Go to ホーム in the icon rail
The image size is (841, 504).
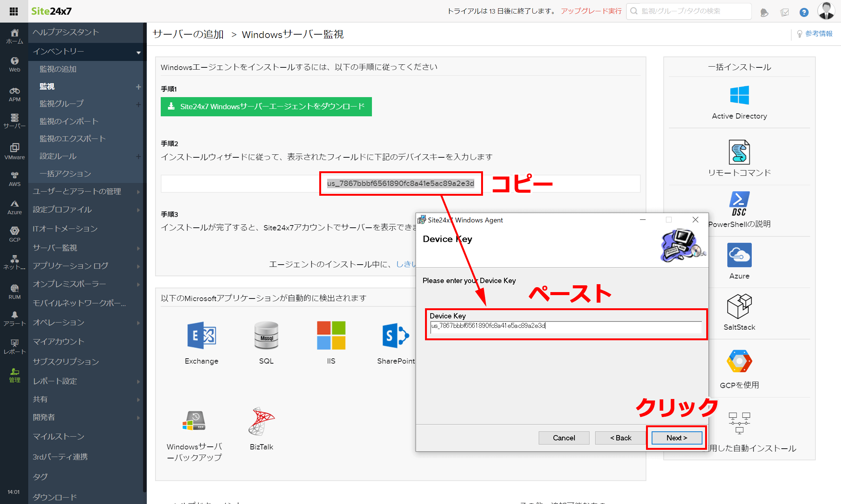[x=14, y=37]
